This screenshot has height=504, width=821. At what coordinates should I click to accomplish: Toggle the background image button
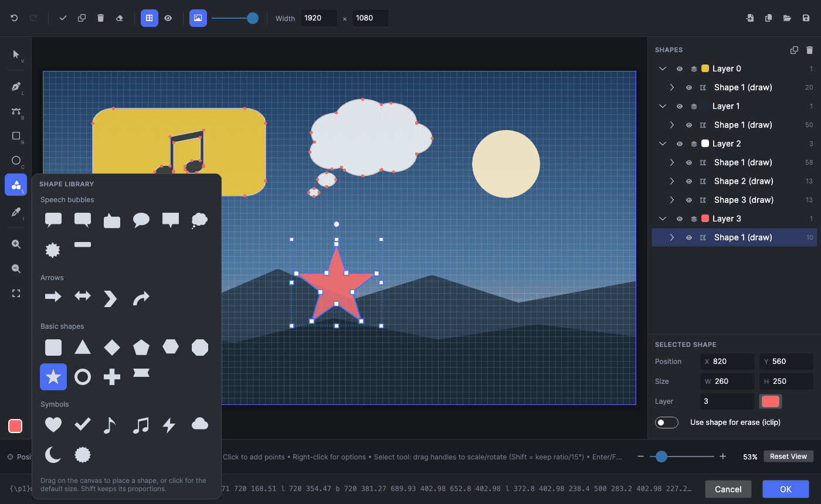[198, 18]
